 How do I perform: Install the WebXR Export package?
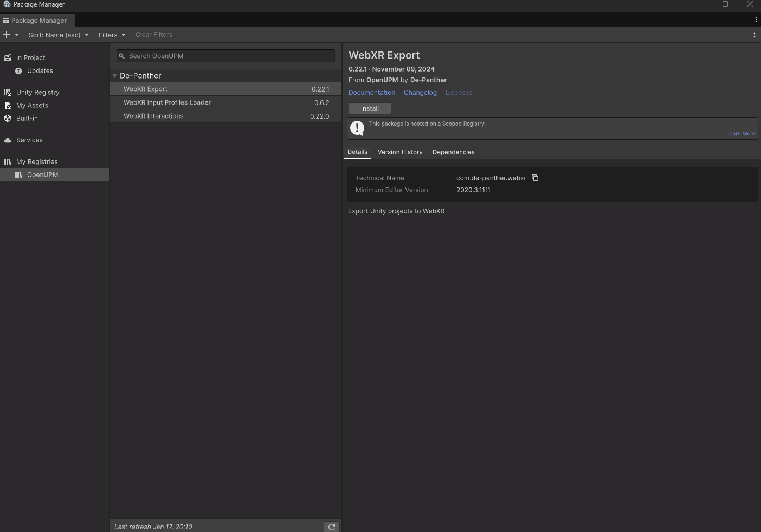(369, 108)
